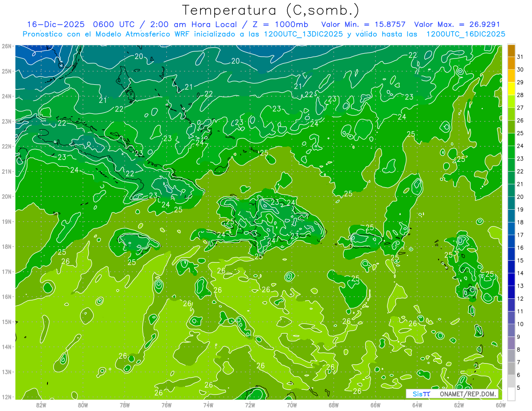This screenshot has width=532, height=411.
Task: Click the 62W longitude axis label
Action: 459,405
